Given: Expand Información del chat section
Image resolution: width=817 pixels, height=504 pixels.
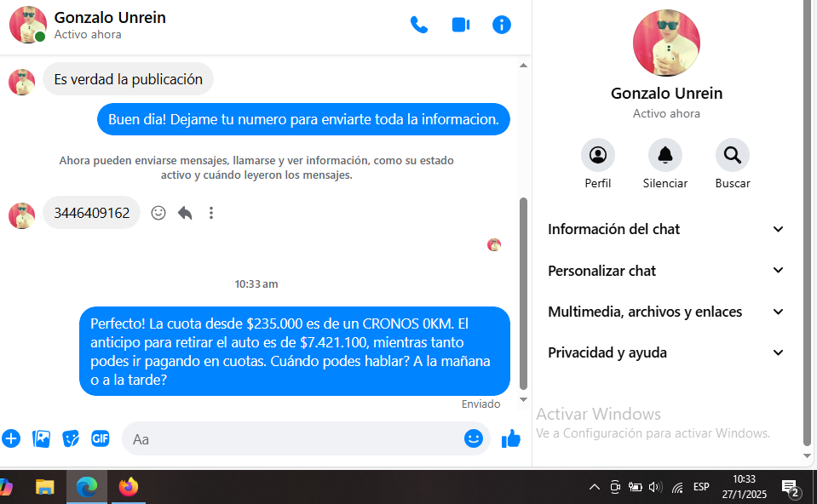Looking at the screenshot, I should (665, 229).
